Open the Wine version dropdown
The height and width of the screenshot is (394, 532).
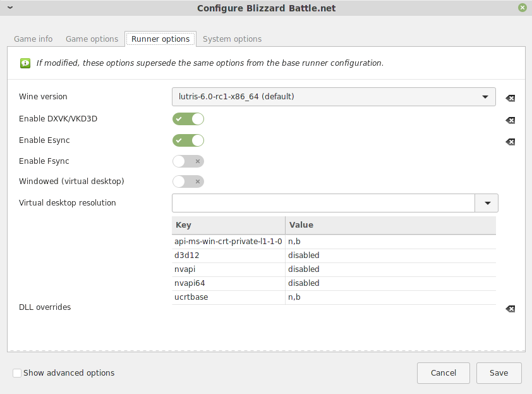click(334, 97)
